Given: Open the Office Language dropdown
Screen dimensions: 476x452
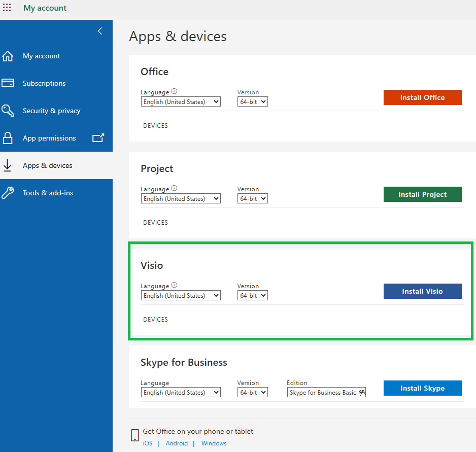Looking at the screenshot, I should click(181, 101).
